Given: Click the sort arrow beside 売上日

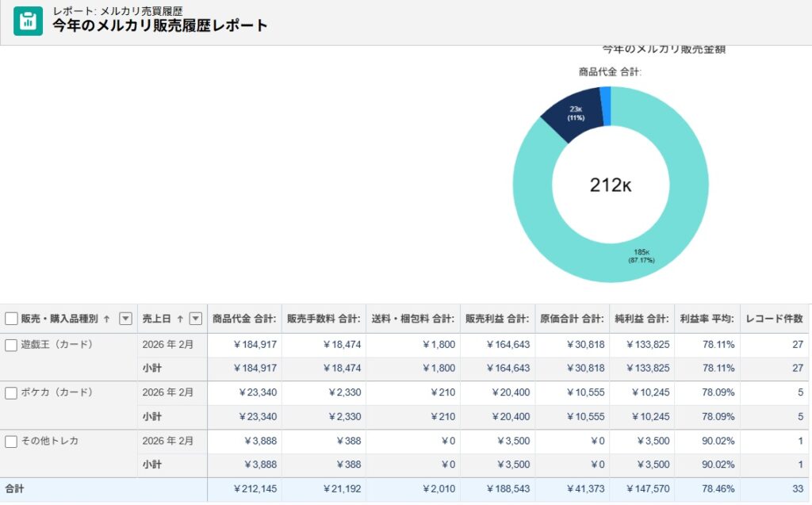Looking at the screenshot, I should tap(182, 319).
